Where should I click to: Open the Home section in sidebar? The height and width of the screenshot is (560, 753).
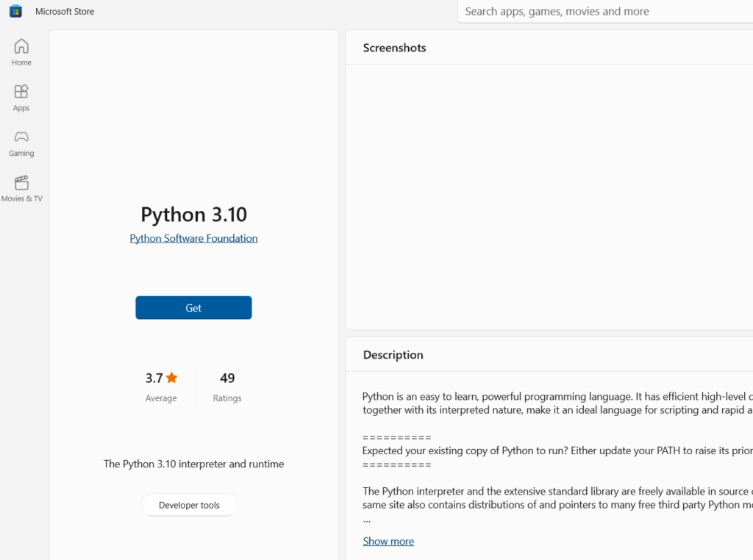(21, 52)
